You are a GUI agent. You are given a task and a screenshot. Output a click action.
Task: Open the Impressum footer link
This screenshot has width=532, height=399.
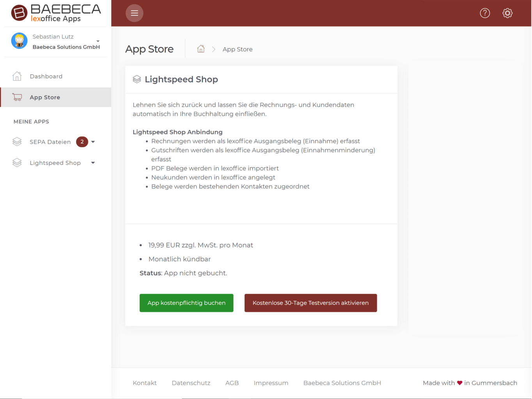tap(271, 383)
